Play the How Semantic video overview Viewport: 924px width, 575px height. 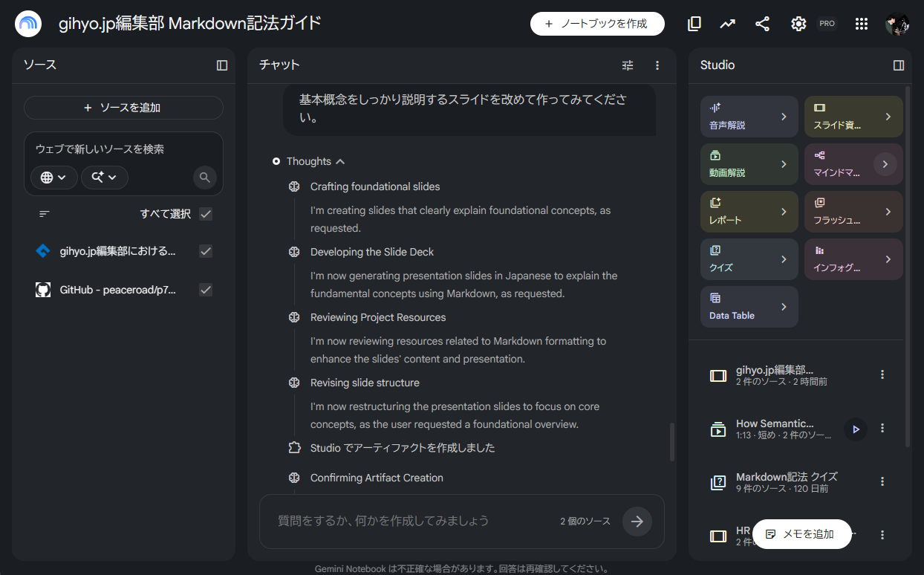pyautogui.click(x=856, y=429)
